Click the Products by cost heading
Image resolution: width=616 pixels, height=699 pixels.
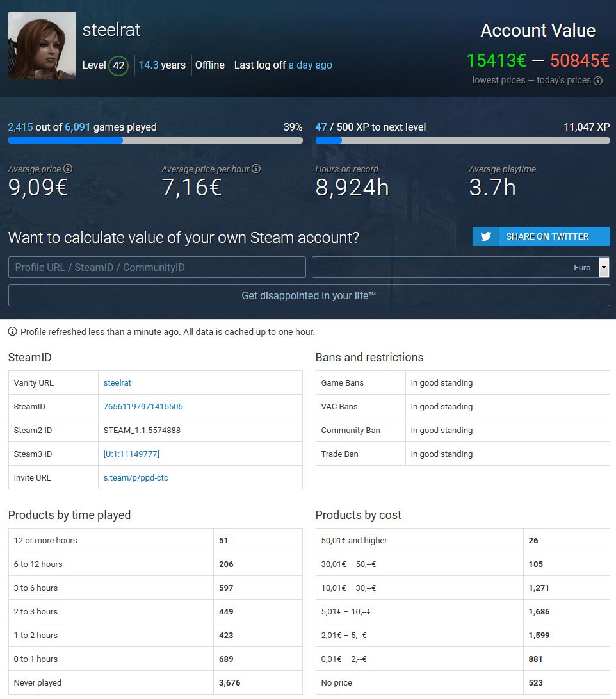(358, 515)
